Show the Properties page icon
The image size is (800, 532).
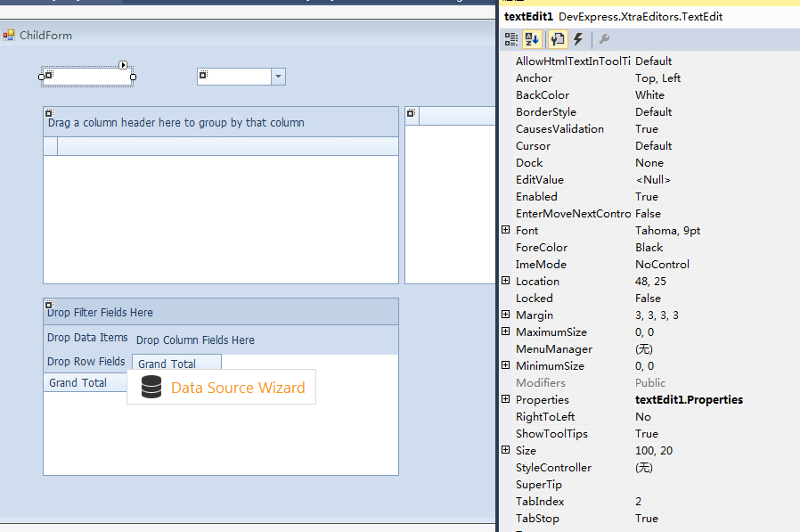pyautogui.click(x=558, y=39)
